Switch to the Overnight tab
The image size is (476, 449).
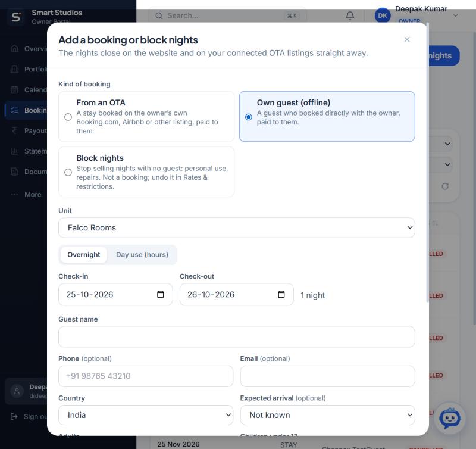coord(83,255)
